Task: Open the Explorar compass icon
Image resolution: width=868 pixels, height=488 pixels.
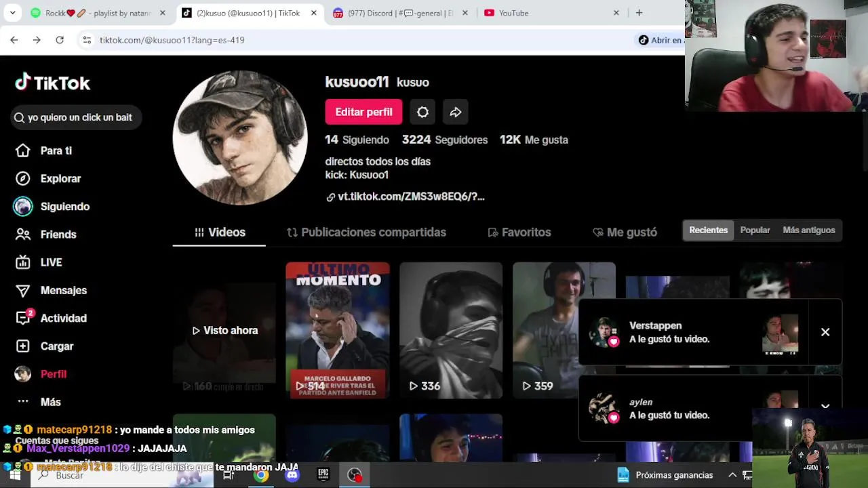Action: point(23,178)
